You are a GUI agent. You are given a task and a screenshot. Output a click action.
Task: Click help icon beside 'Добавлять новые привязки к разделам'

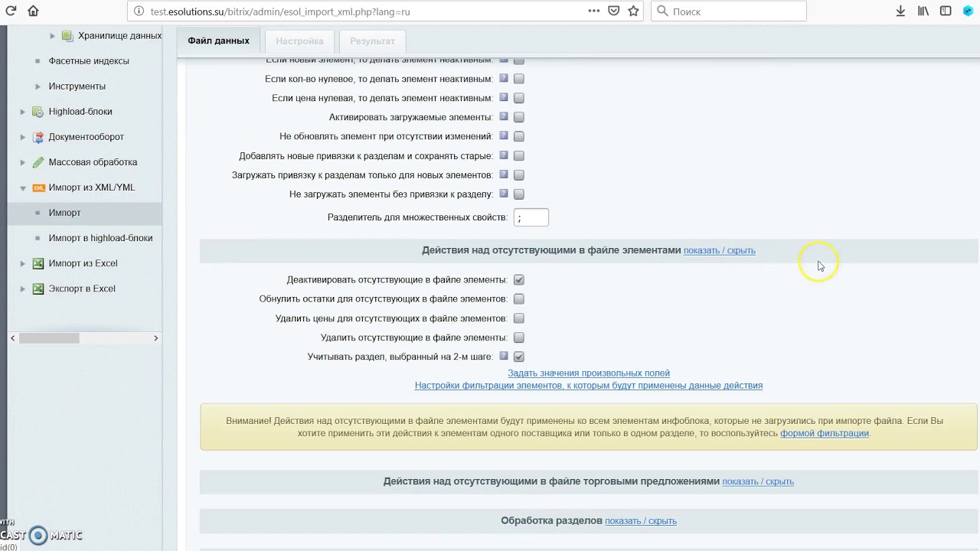(504, 155)
